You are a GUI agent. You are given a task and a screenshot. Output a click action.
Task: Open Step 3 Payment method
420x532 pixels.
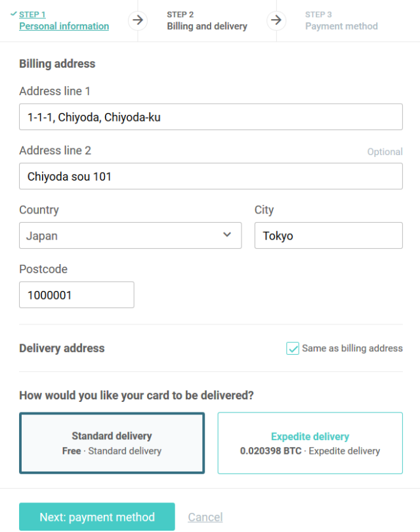(341, 26)
